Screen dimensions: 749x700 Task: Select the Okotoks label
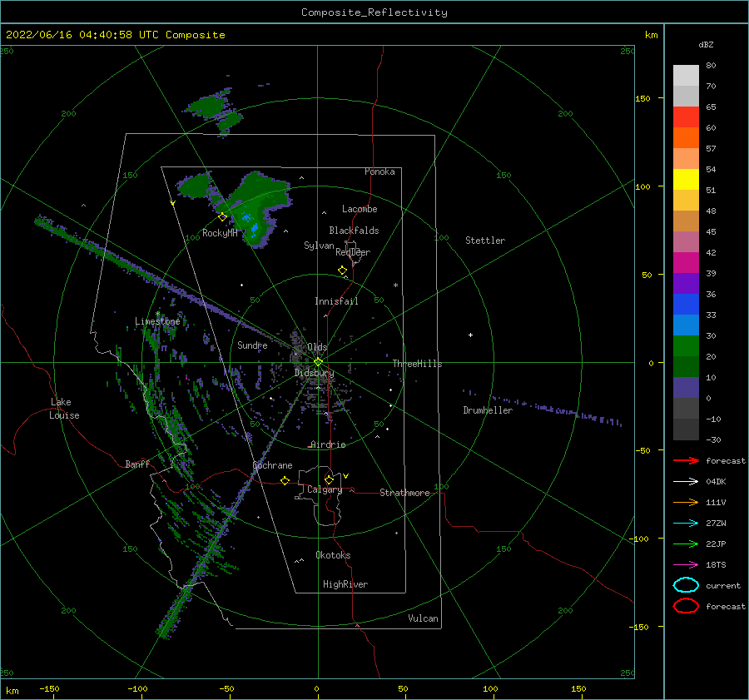(333, 555)
